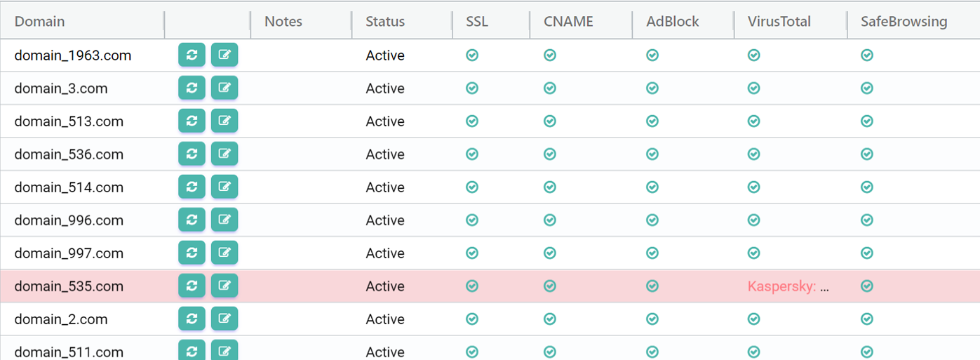980x360 pixels.
Task: Edit the domain_997.com entry
Action: pyautogui.click(x=224, y=253)
